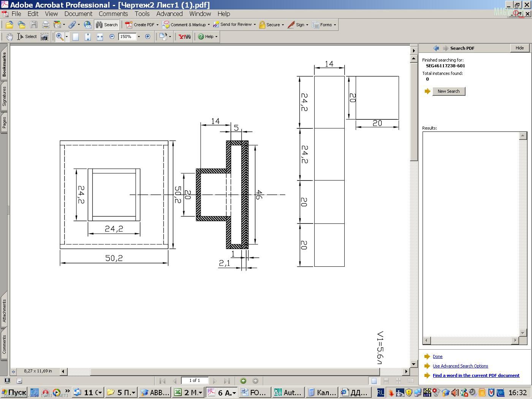Click the page number field showing 1 of 1
The height and width of the screenshot is (399, 532).
click(195, 380)
